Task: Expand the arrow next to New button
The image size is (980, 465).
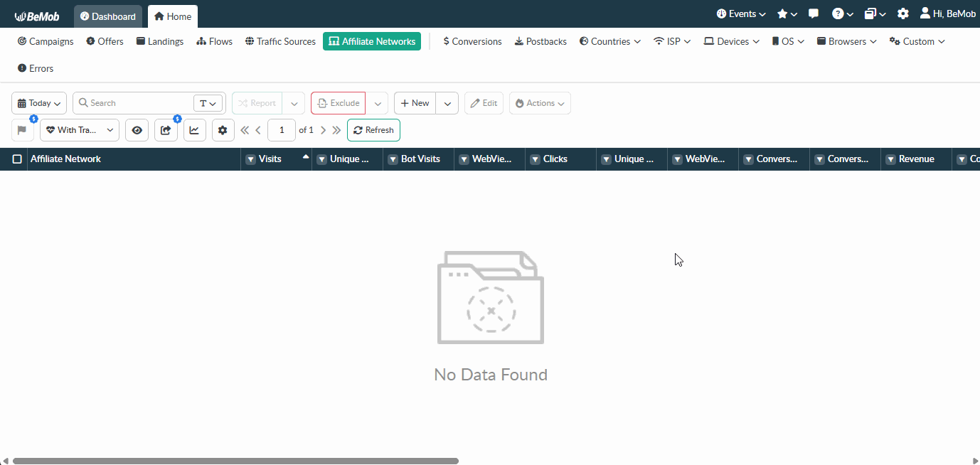Action: 447,103
